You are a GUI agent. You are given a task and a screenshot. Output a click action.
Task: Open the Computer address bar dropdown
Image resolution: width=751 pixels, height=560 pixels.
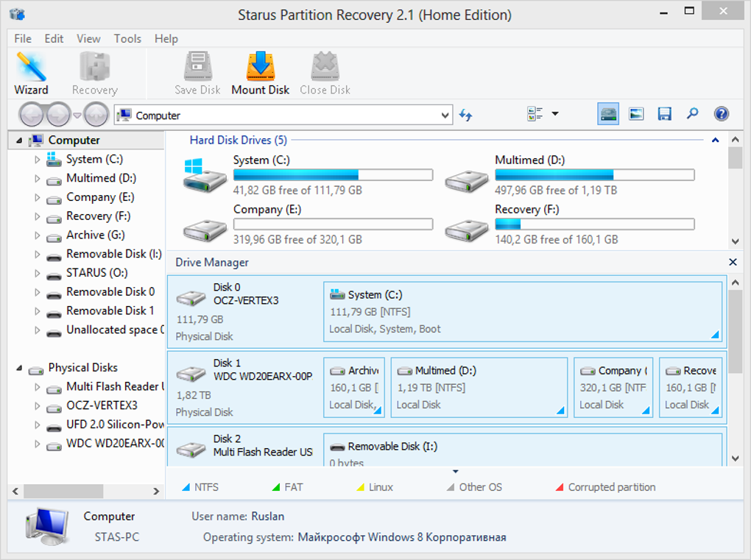445,116
